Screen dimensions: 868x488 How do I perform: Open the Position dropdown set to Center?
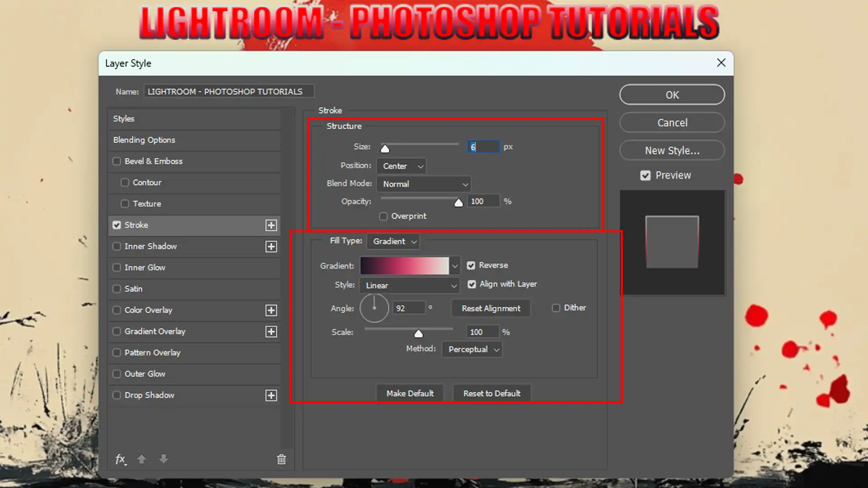402,166
